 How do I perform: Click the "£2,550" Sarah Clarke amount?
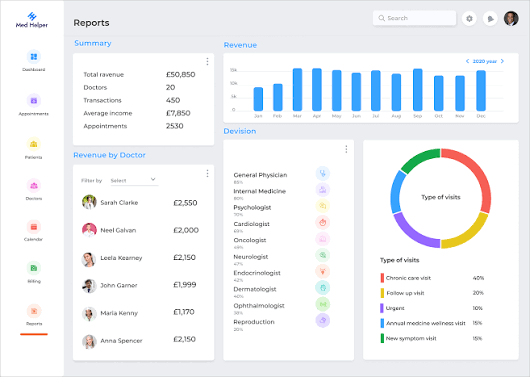185,203
